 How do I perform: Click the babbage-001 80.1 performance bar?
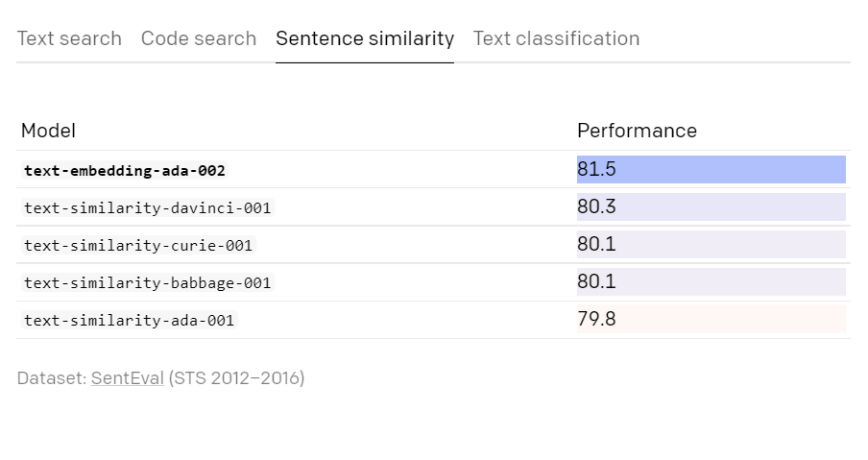click(x=711, y=281)
